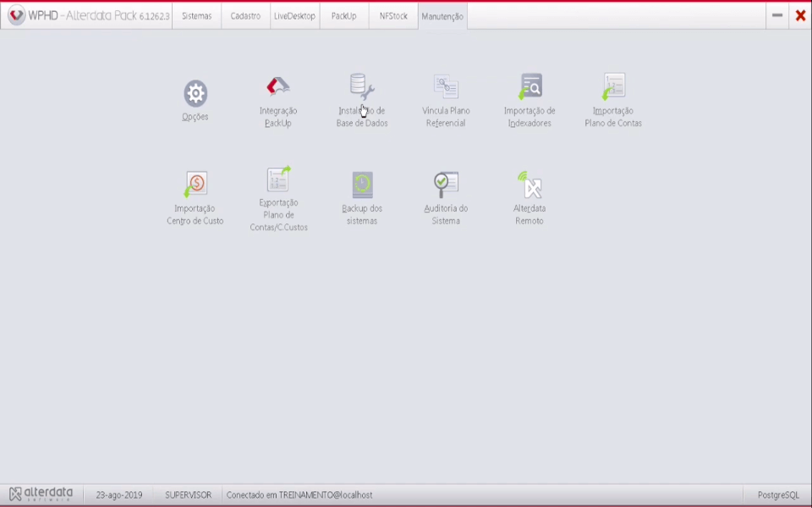
Task: Close the Alterdata Pack window
Action: (x=801, y=15)
